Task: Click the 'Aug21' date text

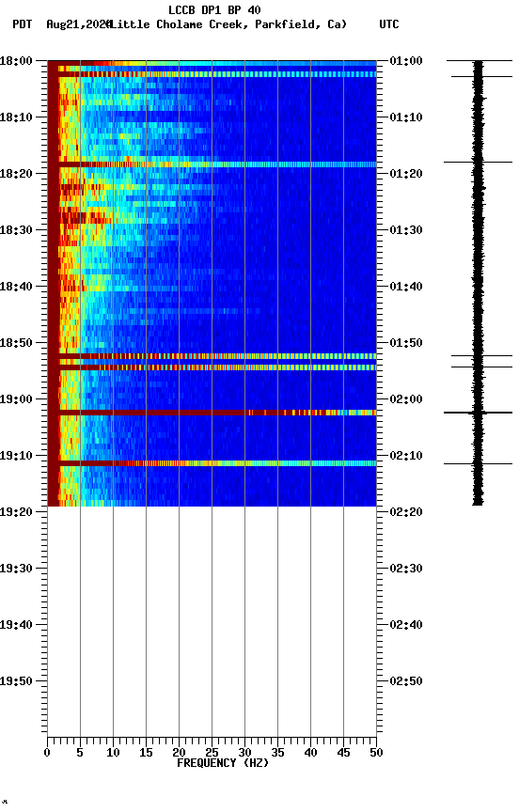Action: click(x=62, y=24)
